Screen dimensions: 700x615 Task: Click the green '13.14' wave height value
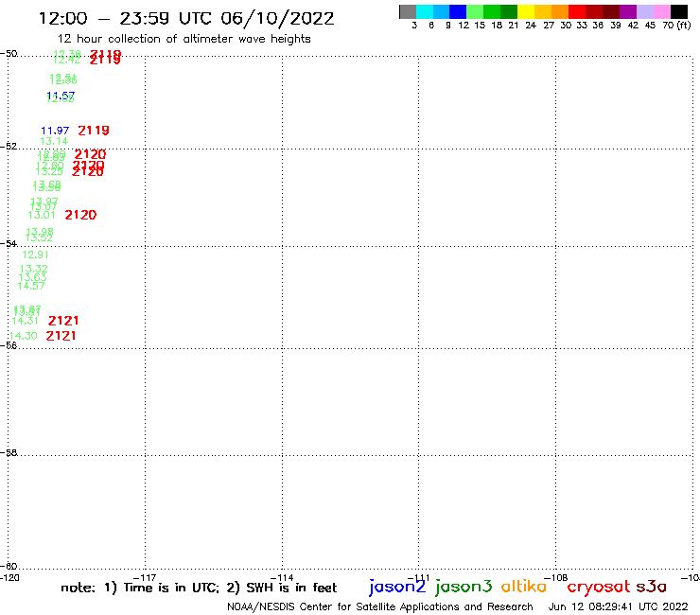click(54, 141)
